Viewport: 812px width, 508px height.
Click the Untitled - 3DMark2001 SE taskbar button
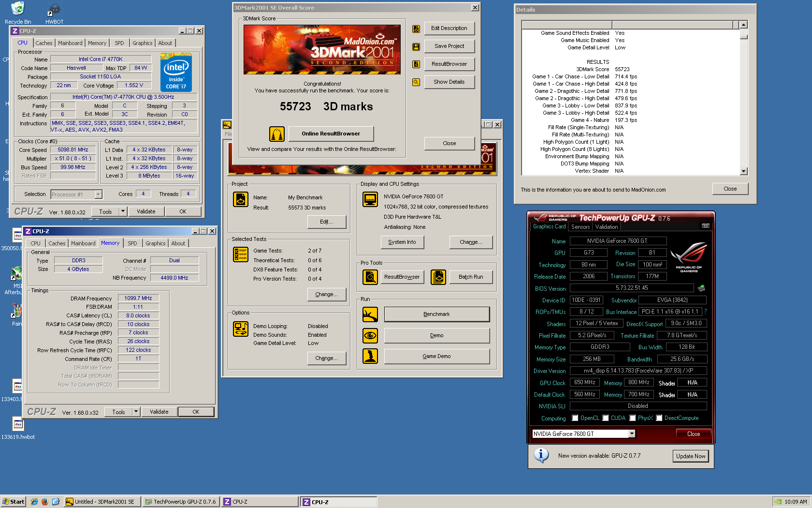click(102, 502)
